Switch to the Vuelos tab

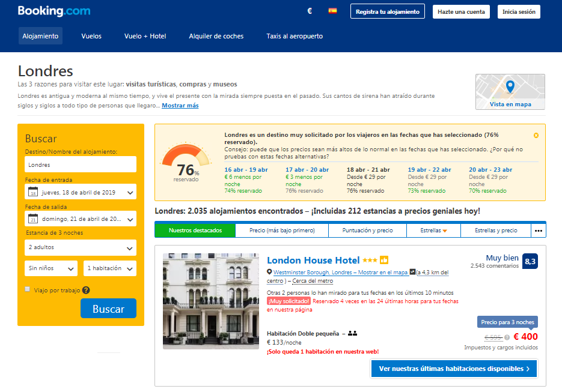point(91,36)
